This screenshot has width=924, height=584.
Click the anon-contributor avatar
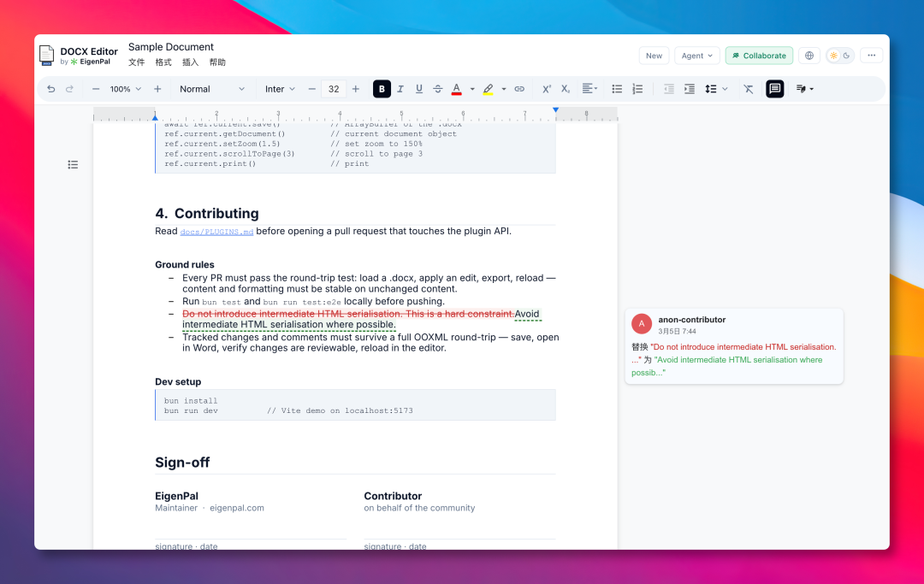642,324
